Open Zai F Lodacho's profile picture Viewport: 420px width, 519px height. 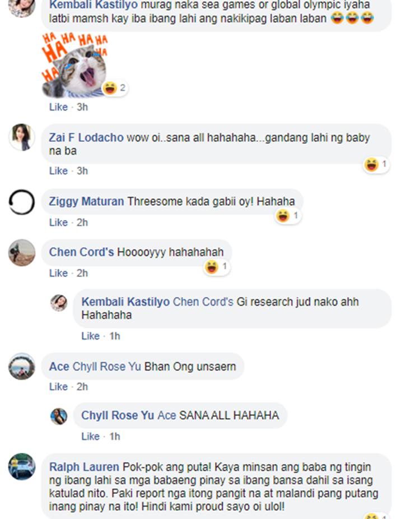click(21, 137)
